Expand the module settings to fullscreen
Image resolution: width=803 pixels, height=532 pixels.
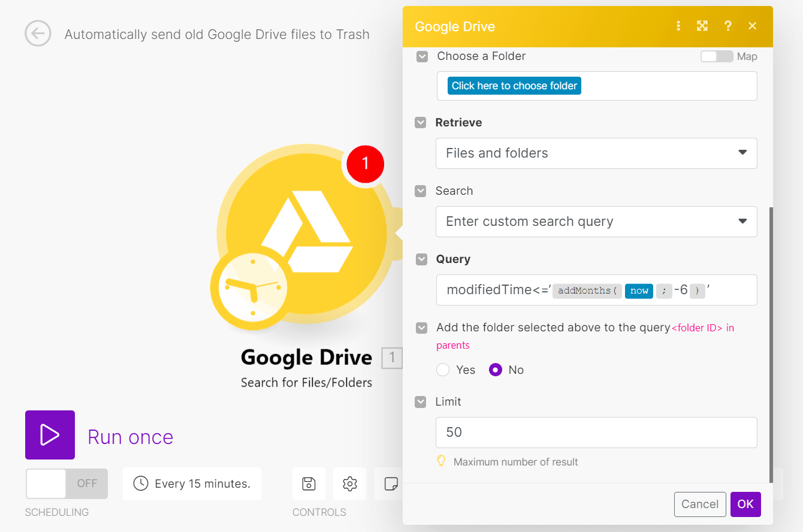coord(702,26)
